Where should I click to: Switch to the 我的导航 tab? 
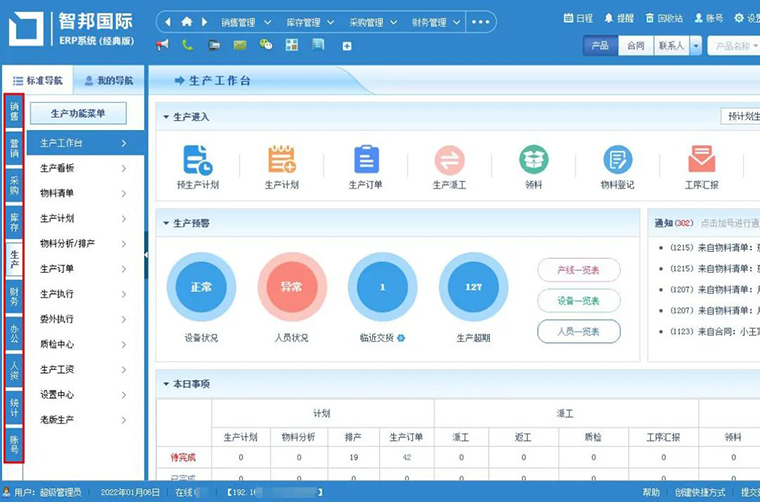107,80
